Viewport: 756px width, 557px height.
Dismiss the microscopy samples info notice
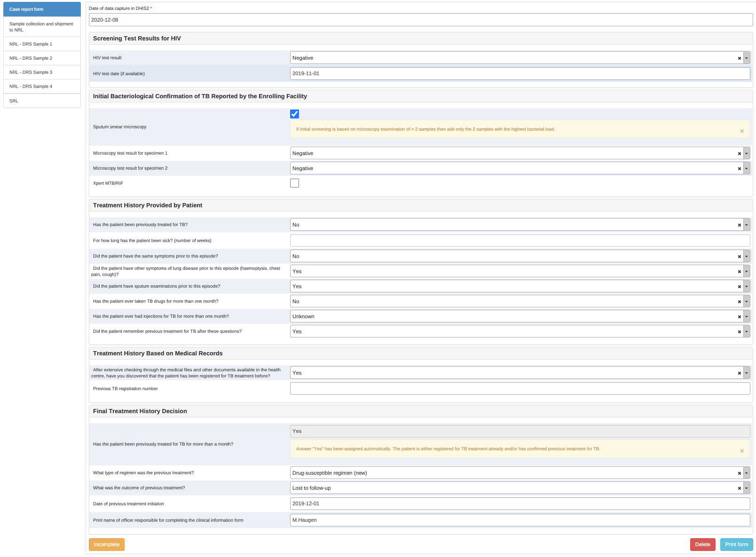[742, 131]
